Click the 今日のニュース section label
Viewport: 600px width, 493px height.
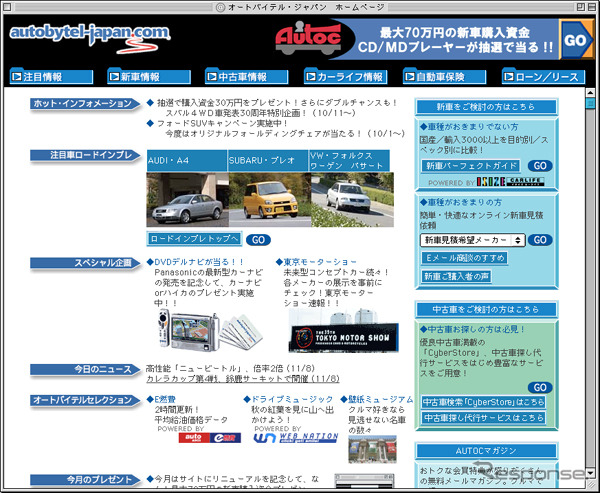85,370
